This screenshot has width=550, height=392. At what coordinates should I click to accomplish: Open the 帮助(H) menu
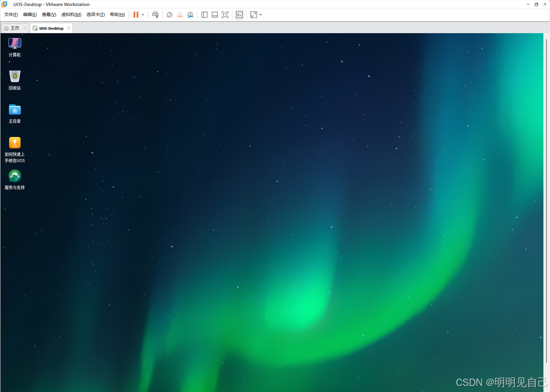coord(117,15)
